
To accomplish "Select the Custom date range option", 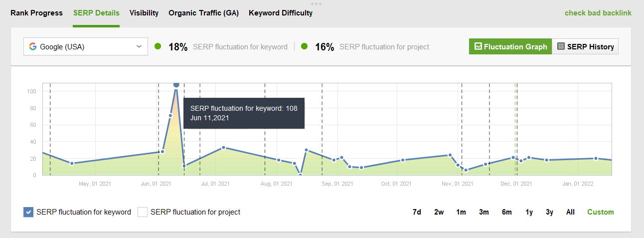I will pos(601,212).
